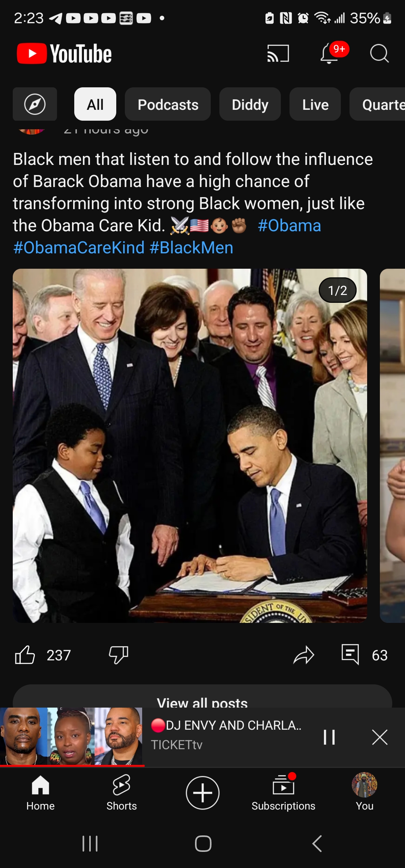The height and width of the screenshot is (868, 405).
Task: Select the Podcasts filter chip
Action: [x=168, y=104]
